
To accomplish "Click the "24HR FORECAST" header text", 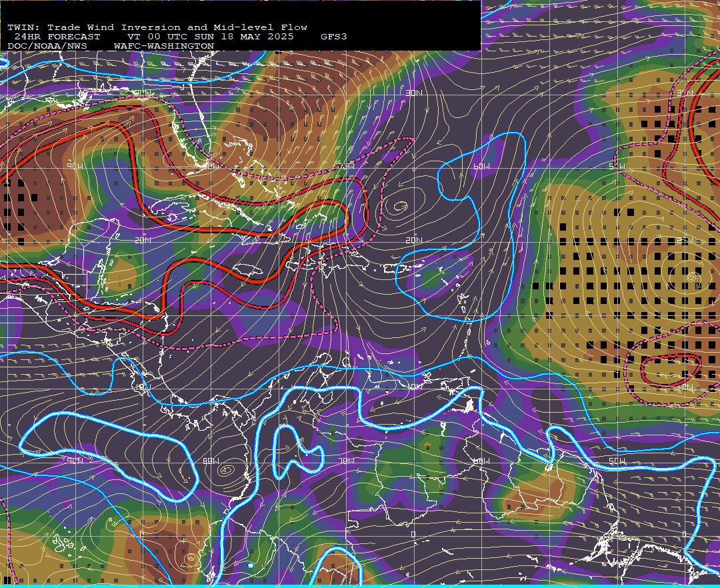I will 57,37.
